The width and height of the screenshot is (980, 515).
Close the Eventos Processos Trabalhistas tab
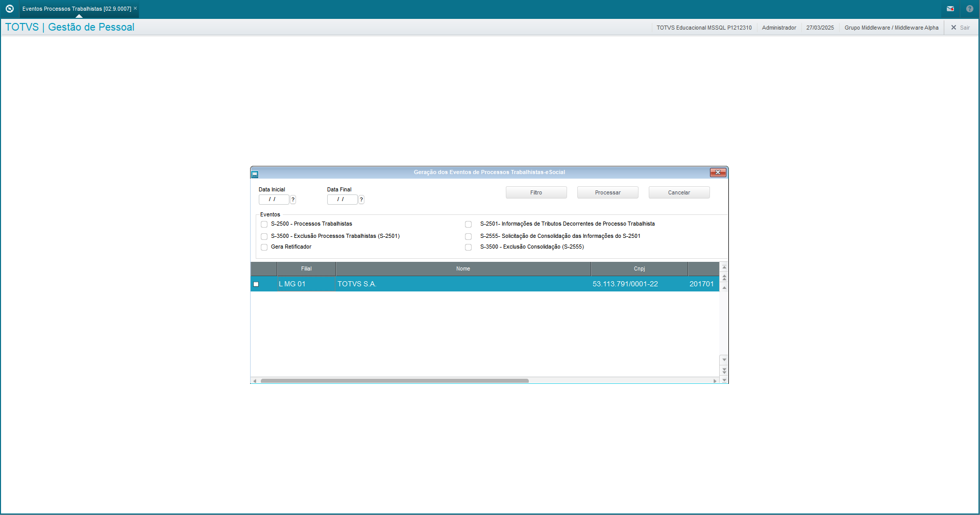click(135, 8)
